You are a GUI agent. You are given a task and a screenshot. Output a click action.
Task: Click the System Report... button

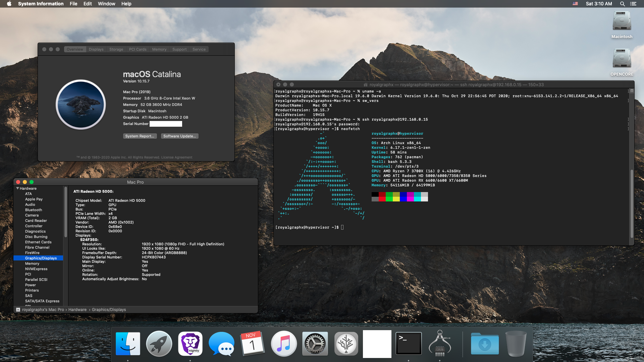pyautogui.click(x=140, y=136)
